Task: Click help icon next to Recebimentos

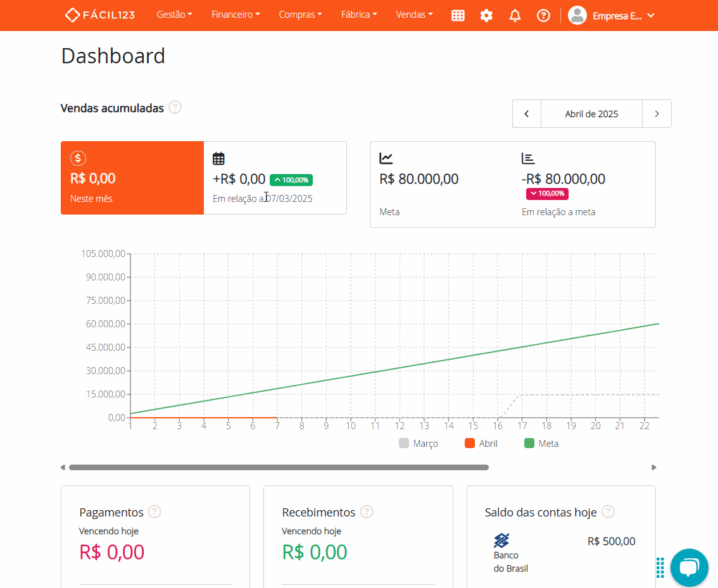Action: 367,511
